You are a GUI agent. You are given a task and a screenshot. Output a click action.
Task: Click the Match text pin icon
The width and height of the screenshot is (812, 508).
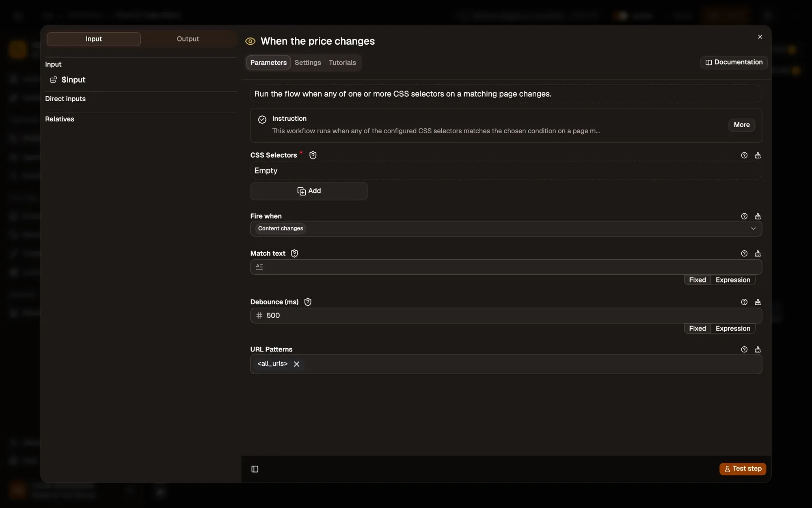point(758,254)
